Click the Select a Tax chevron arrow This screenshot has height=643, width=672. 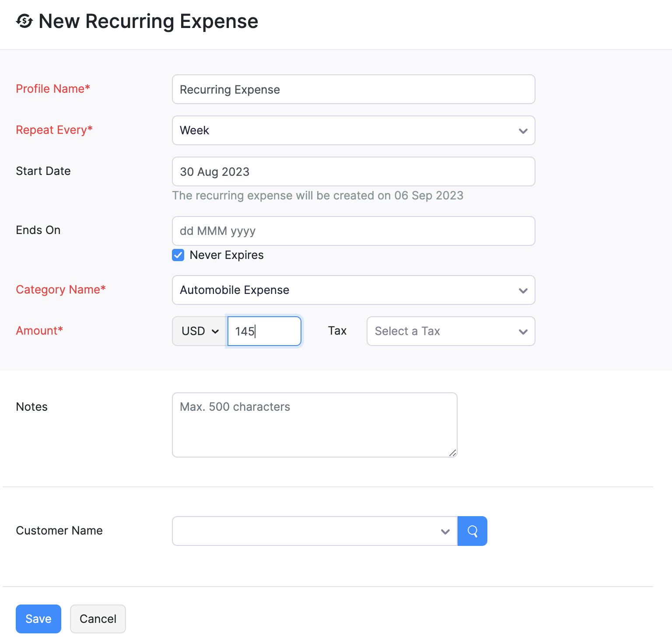[523, 331]
